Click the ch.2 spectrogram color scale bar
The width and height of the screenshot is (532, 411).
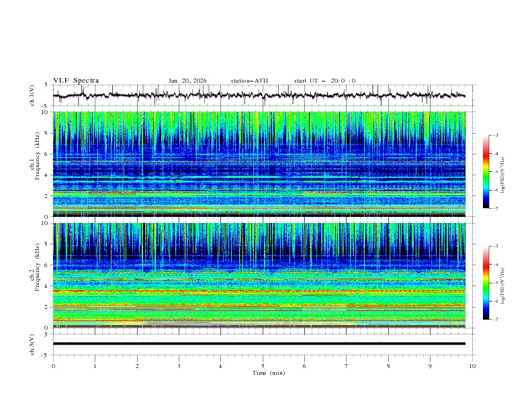click(x=486, y=283)
